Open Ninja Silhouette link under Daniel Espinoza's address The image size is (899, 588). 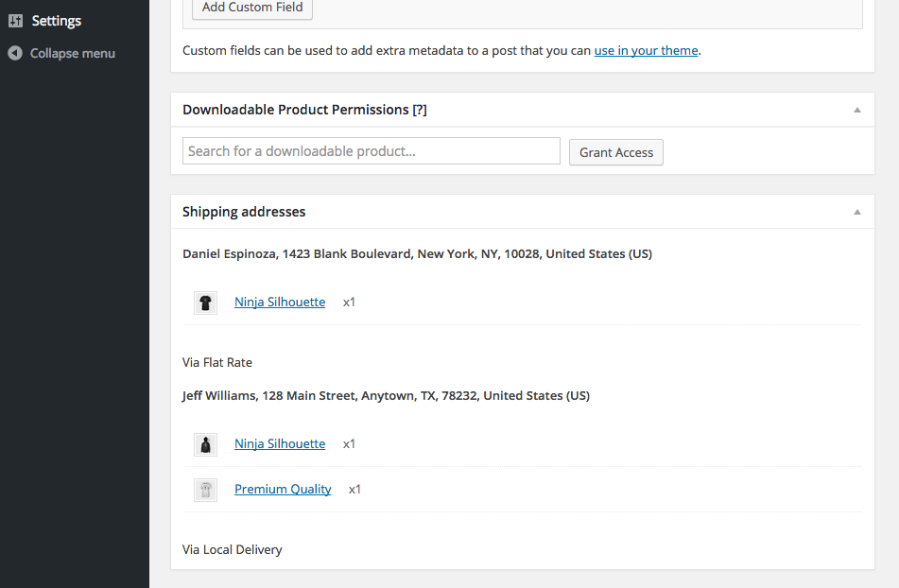point(280,303)
